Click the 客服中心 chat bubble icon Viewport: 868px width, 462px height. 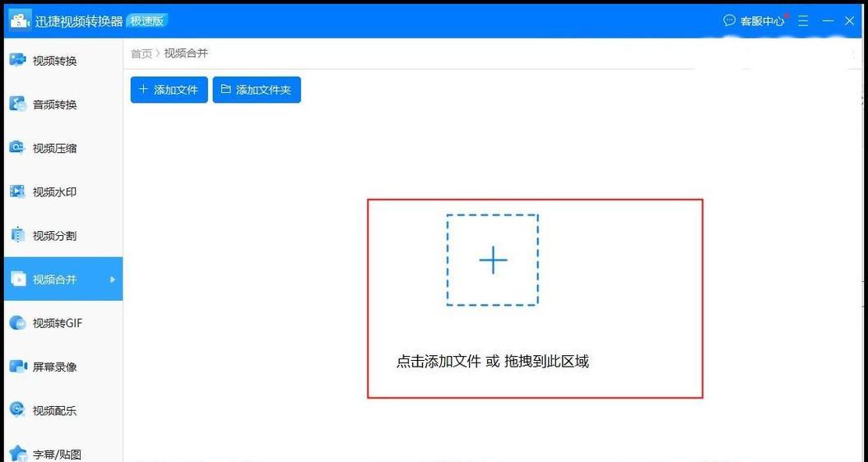729,21
